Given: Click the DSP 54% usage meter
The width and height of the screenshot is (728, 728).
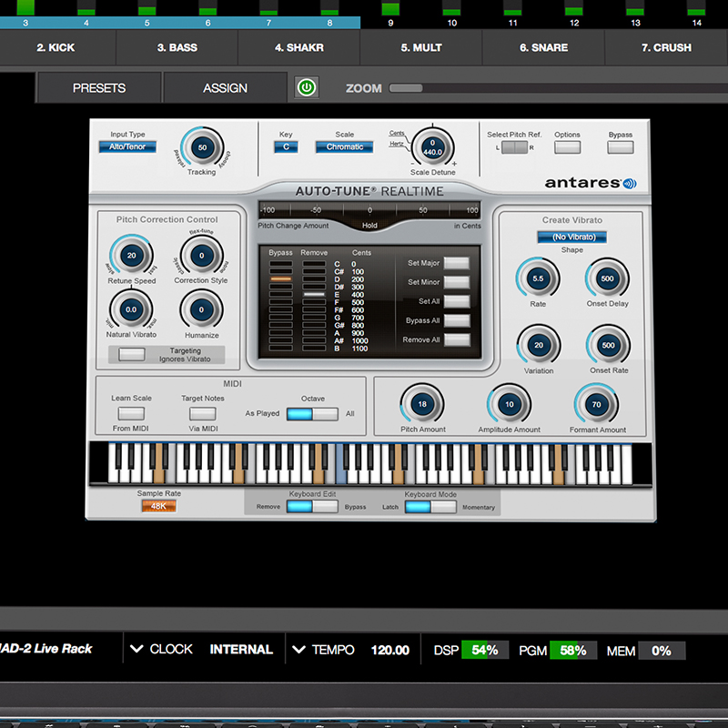Looking at the screenshot, I should 485,650.
